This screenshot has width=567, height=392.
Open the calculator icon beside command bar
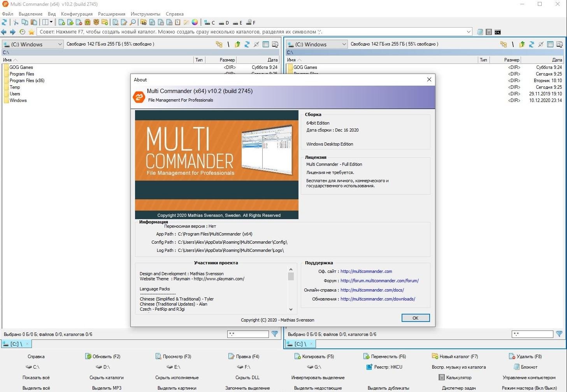pos(489,32)
